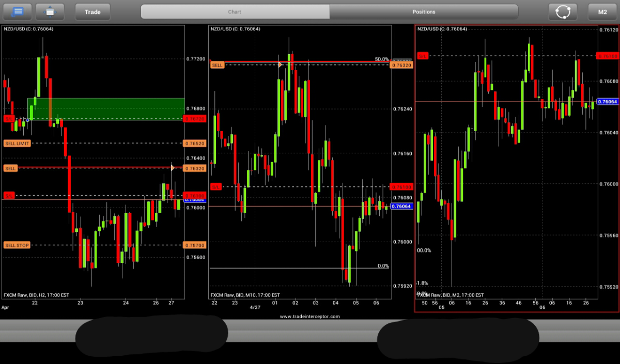Click the 0.0% Fibonacci label in M10 chart

click(383, 266)
